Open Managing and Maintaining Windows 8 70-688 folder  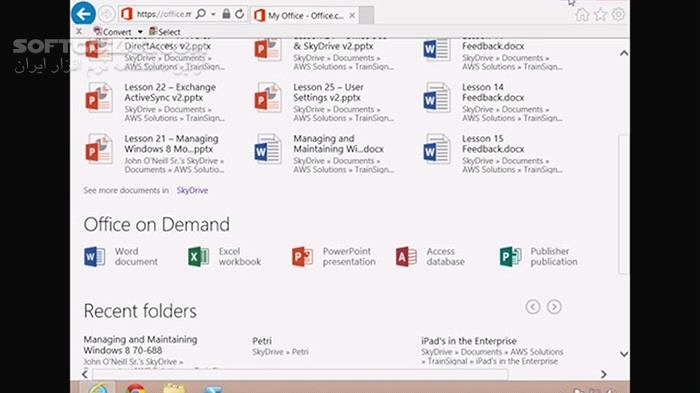(x=140, y=345)
